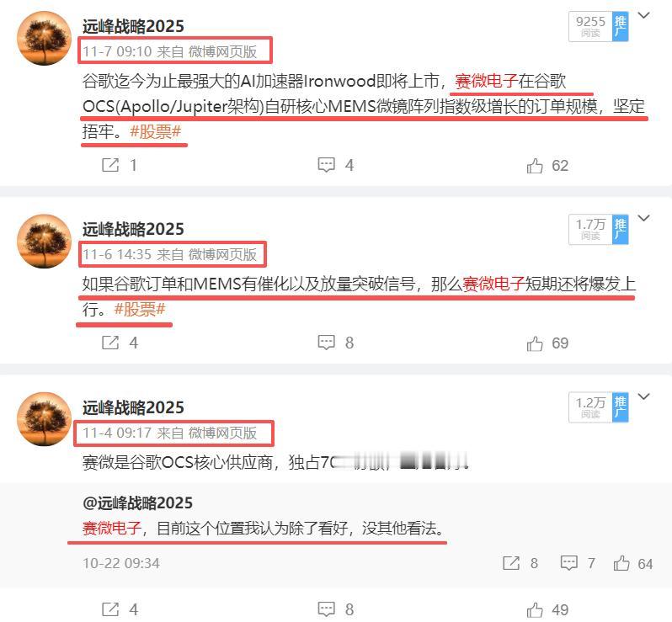The image size is (672, 622).
Task: Expand chevron menu on the 11-7 post
Action: pyautogui.click(x=643, y=15)
